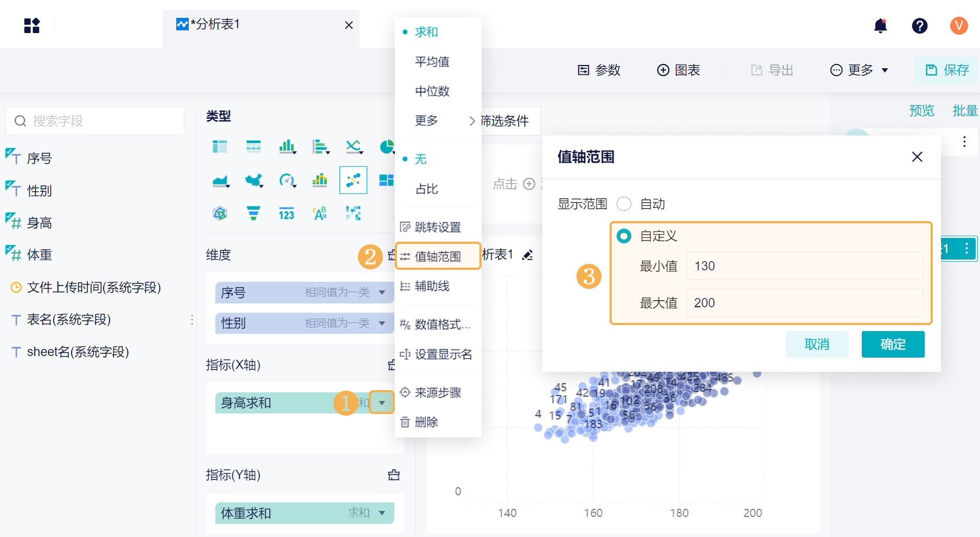Select the radar chart type
Screen dimensions: 980x537
[220, 213]
